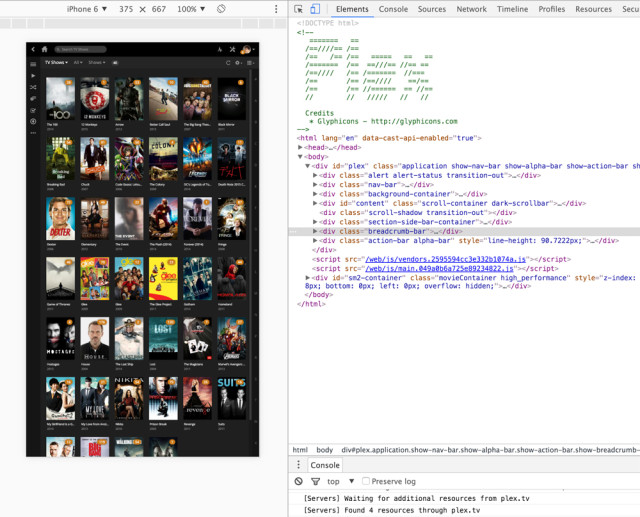Click the Plex library vertical scrollbar
The height and width of the screenshot is (517, 640).
(x=251, y=245)
